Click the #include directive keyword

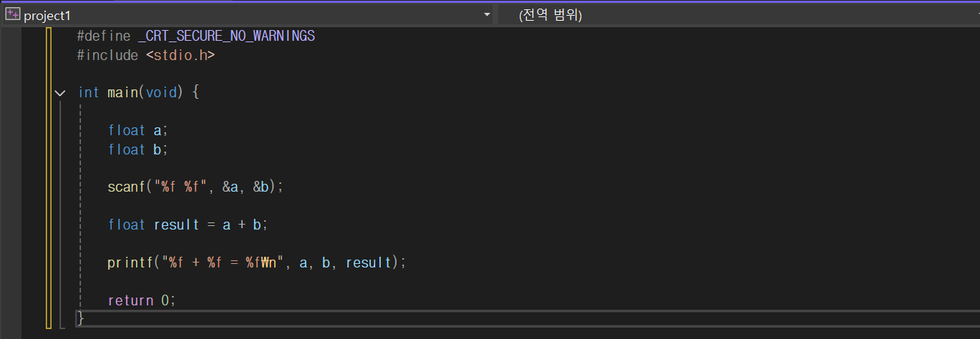coord(107,55)
